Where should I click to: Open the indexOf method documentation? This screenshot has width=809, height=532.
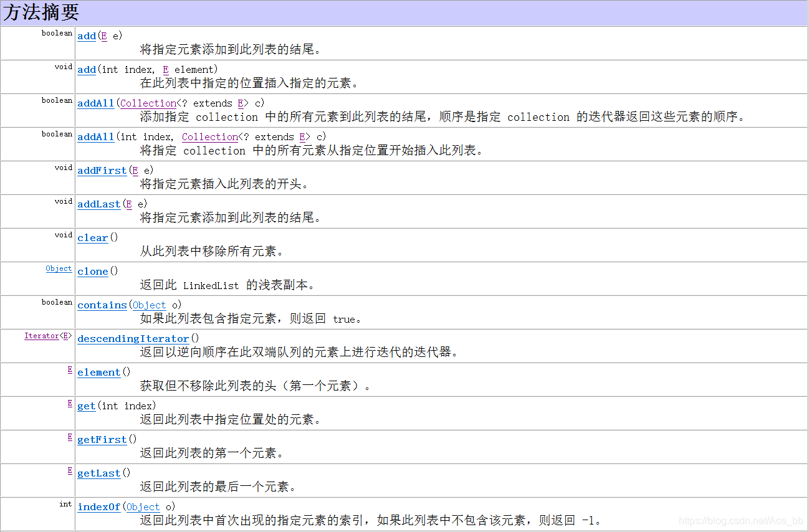(x=98, y=507)
